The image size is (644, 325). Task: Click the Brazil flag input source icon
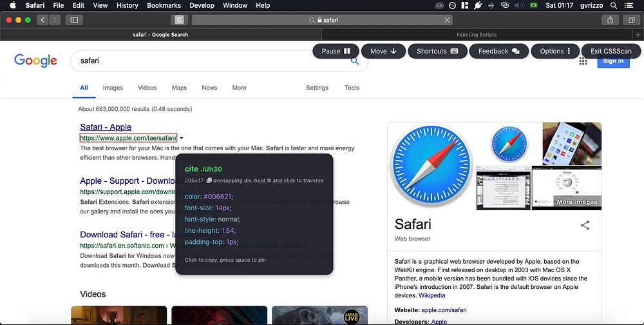tap(533, 5)
